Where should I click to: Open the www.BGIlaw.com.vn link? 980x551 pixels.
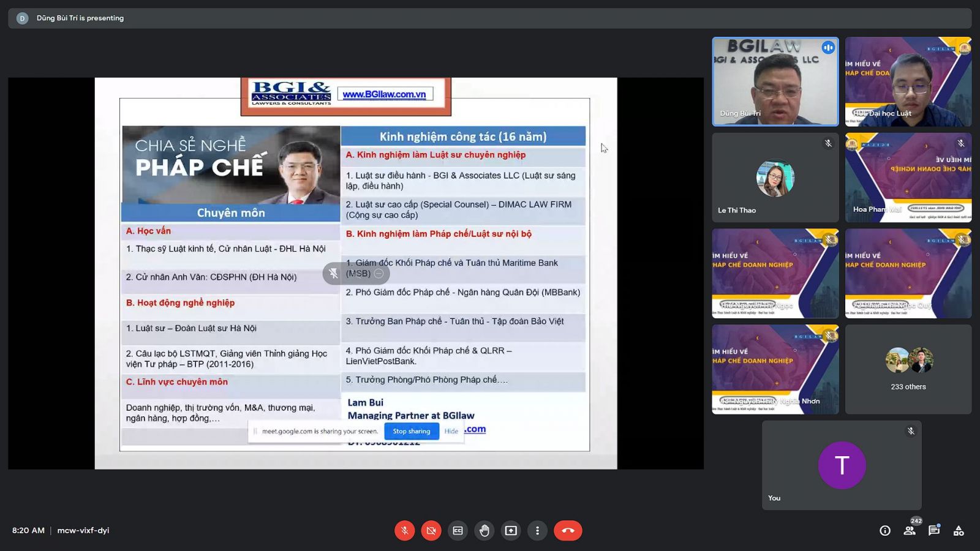(x=384, y=94)
